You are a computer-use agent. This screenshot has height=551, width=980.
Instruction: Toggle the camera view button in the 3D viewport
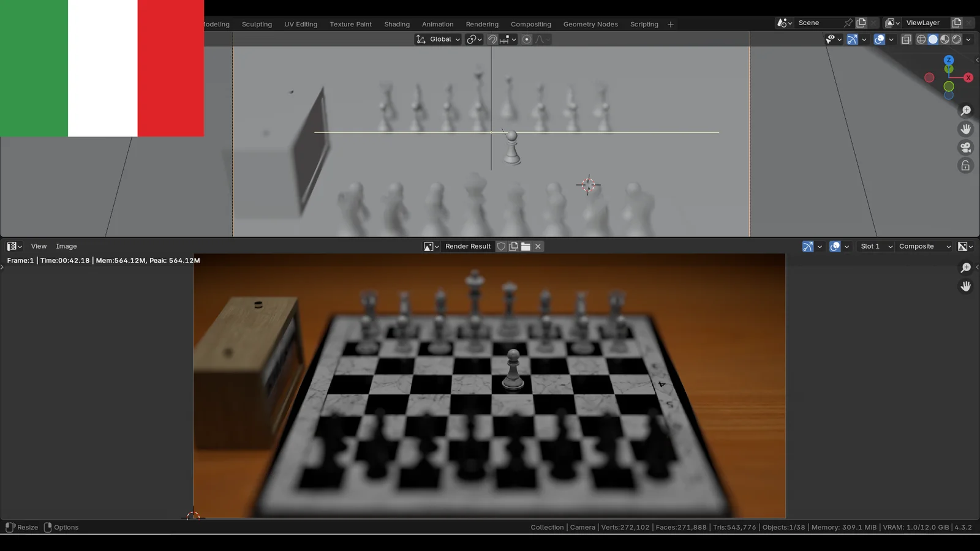coord(966,148)
